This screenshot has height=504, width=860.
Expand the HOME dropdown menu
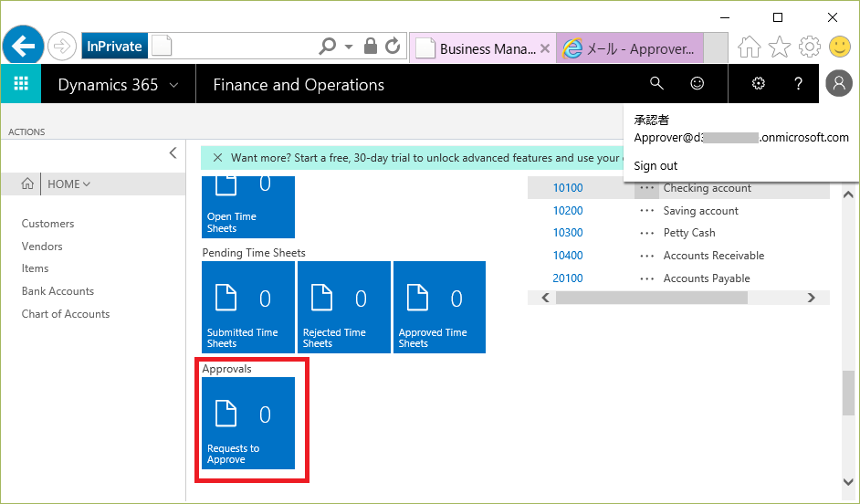[x=69, y=184]
